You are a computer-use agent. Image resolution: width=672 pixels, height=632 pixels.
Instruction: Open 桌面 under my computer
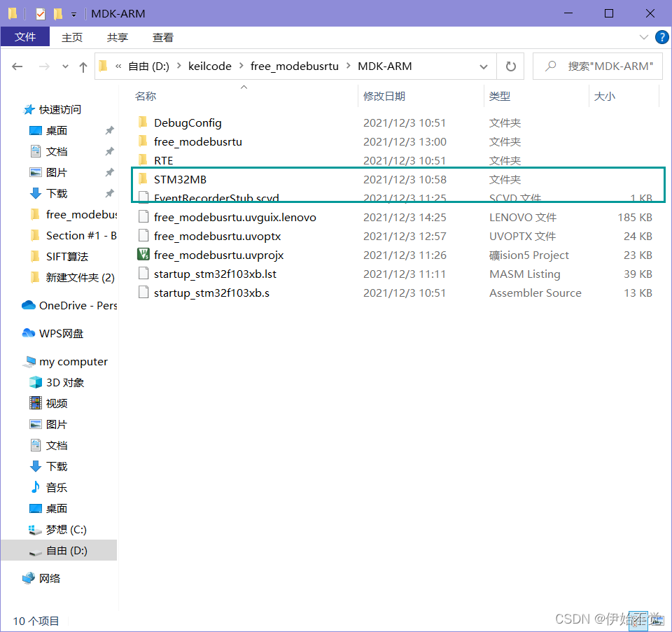pos(48,508)
